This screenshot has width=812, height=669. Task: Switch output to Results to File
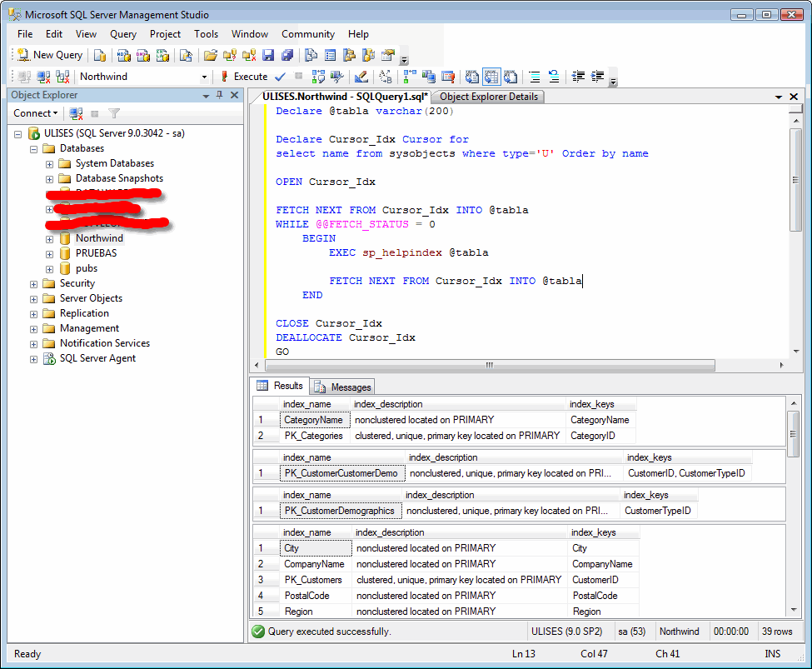[x=511, y=77]
